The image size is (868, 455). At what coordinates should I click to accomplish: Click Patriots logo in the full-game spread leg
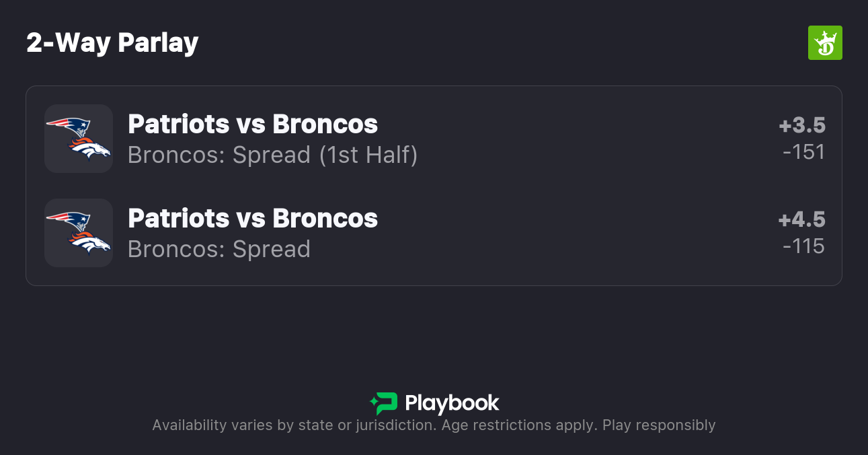click(x=69, y=221)
